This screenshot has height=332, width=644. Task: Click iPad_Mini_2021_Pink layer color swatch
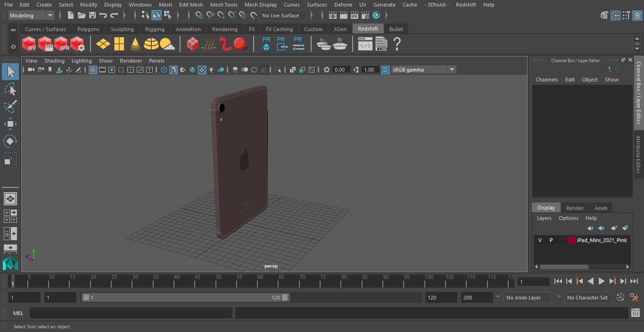[x=572, y=240]
